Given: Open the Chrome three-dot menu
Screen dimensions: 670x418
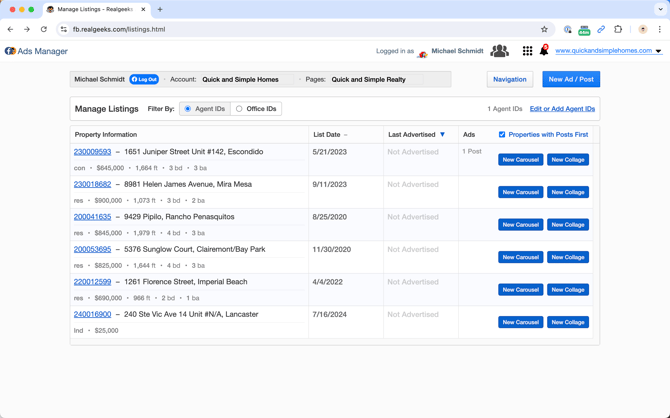Looking at the screenshot, I should coord(660,29).
